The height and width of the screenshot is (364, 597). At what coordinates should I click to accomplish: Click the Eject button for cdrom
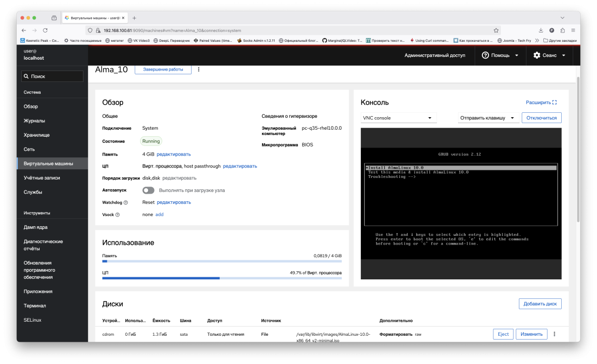[x=503, y=334]
